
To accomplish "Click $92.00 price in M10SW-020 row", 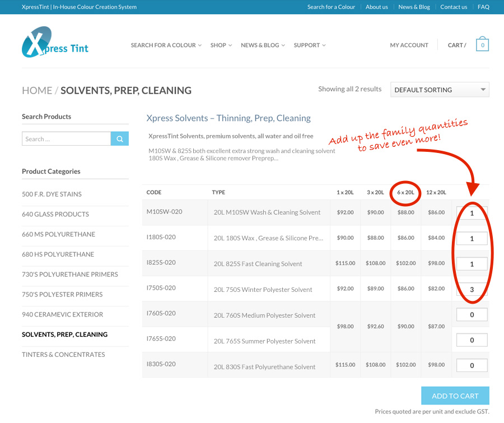I will (345, 212).
